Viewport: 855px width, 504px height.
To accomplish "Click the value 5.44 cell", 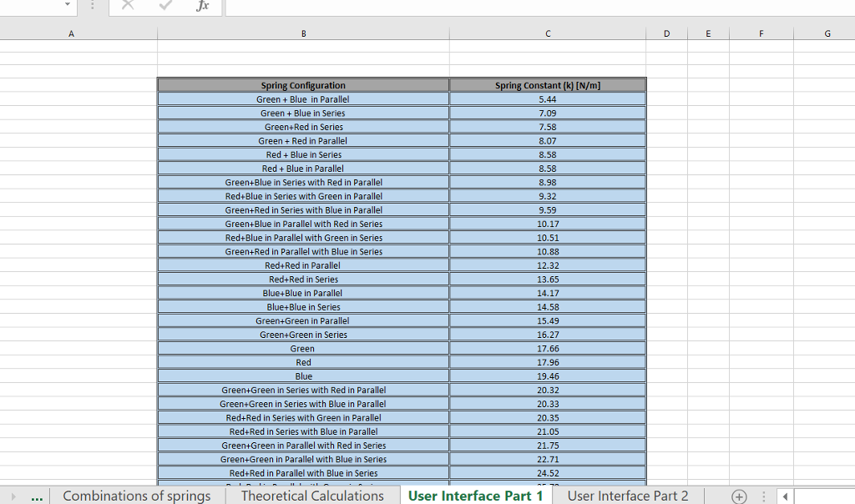I will (x=548, y=99).
